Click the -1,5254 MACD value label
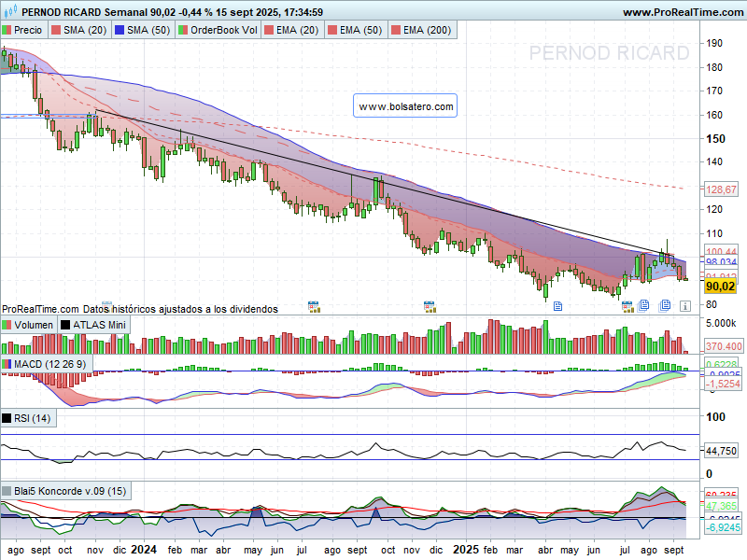Screen dimensions: 747x560 [722, 384]
